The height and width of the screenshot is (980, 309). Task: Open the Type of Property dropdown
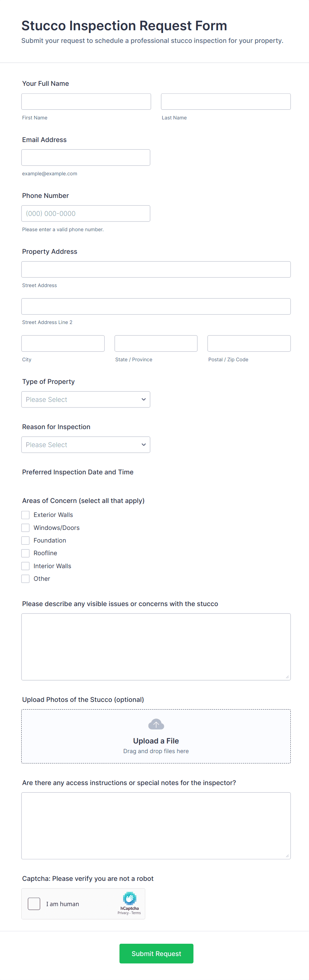tap(85, 400)
